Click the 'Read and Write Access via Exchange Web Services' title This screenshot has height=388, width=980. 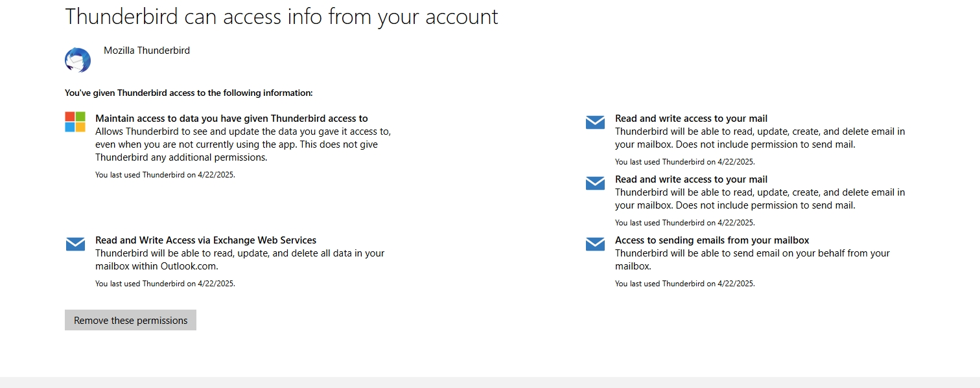[x=205, y=240]
